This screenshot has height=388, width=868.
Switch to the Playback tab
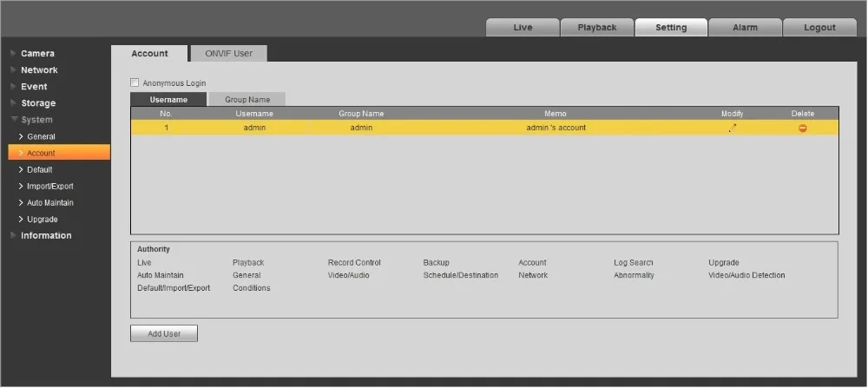(x=597, y=27)
